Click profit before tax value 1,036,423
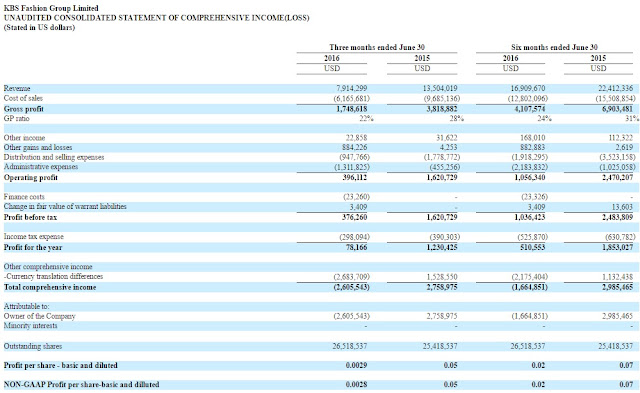Viewport: 640px width, 393px height. [529, 217]
